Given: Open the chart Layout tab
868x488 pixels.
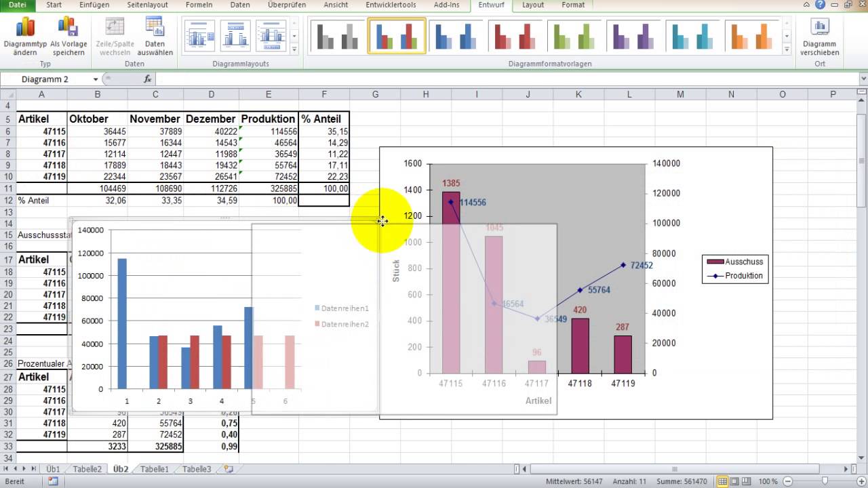Looking at the screenshot, I should [x=533, y=5].
